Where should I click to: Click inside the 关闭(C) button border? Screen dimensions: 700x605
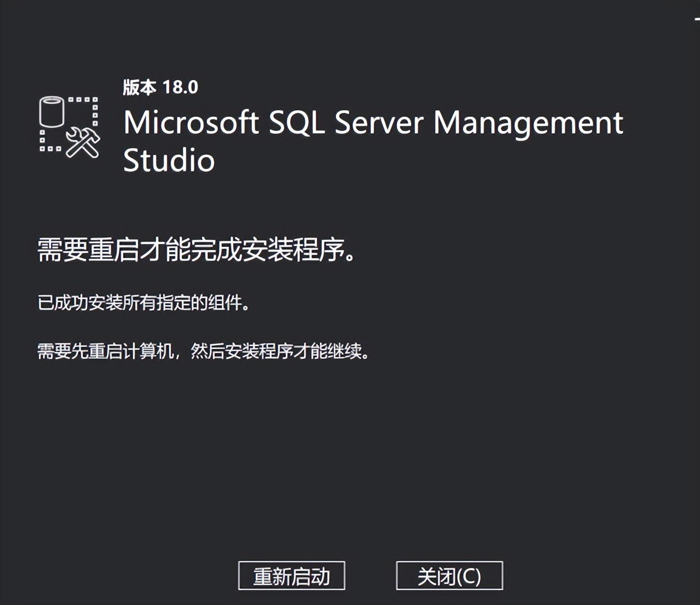450,576
